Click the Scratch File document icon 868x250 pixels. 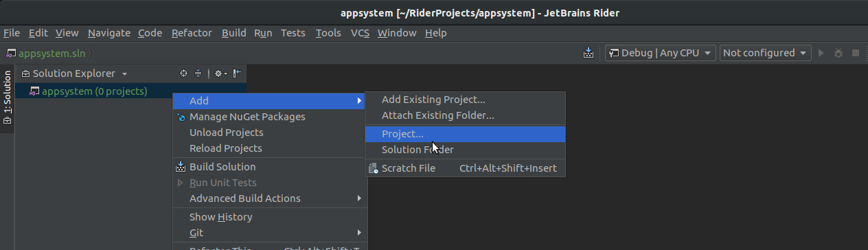(x=373, y=168)
